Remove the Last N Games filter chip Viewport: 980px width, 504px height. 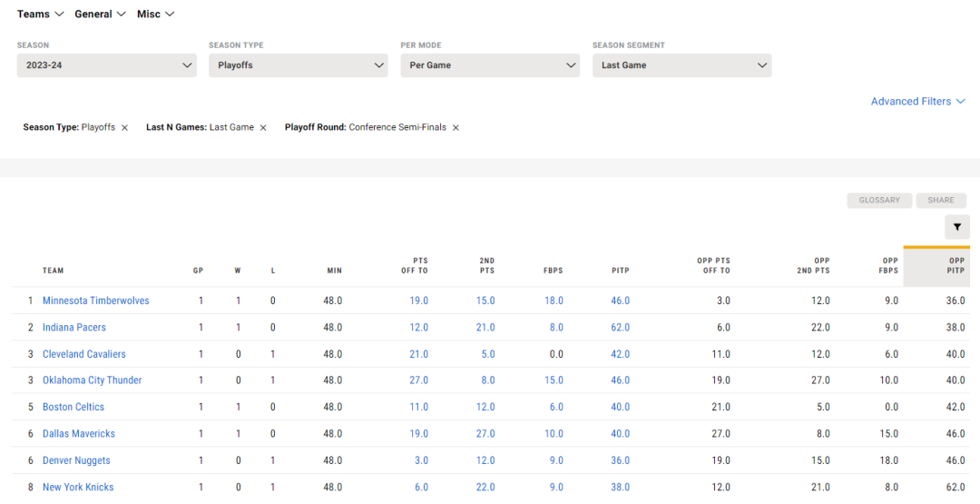click(x=263, y=127)
